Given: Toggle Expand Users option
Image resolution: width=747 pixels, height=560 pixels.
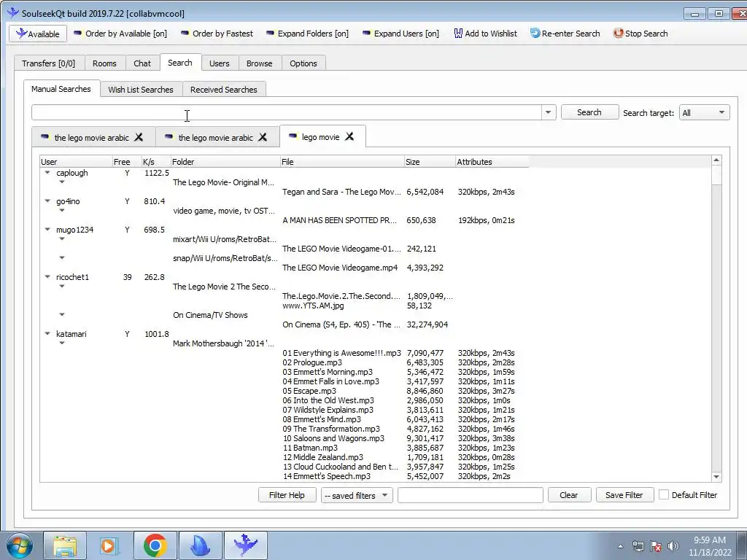Looking at the screenshot, I should [x=400, y=34].
